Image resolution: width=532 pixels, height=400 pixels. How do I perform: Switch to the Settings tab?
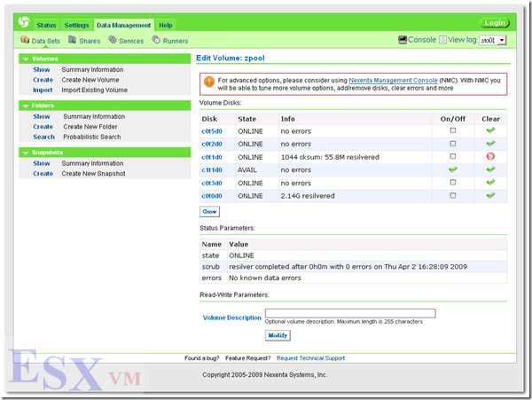[x=76, y=25]
